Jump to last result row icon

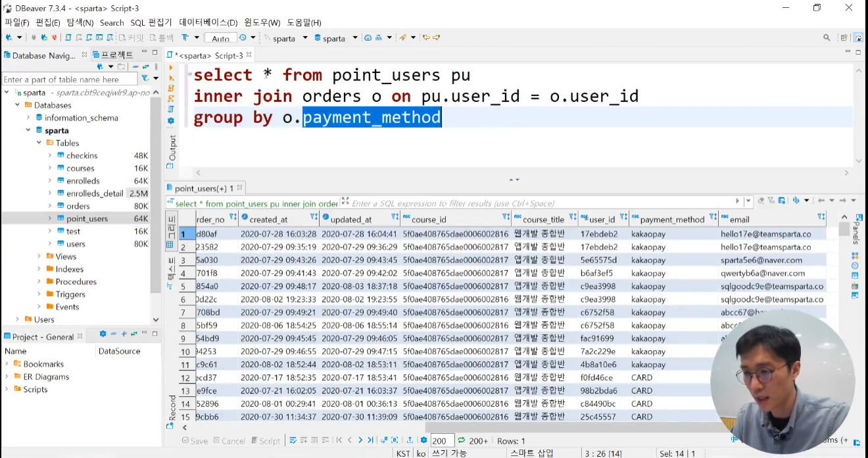(371, 440)
